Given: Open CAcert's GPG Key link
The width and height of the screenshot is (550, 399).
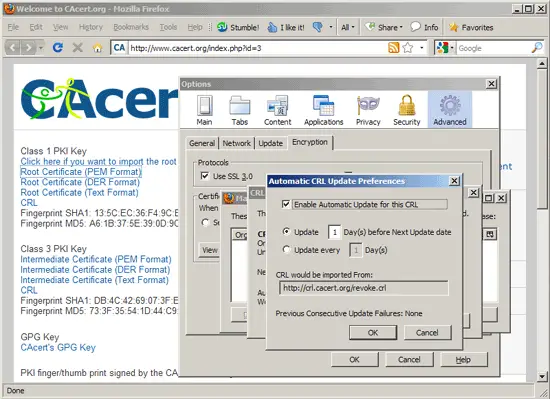Looking at the screenshot, I should coord(58,347).
